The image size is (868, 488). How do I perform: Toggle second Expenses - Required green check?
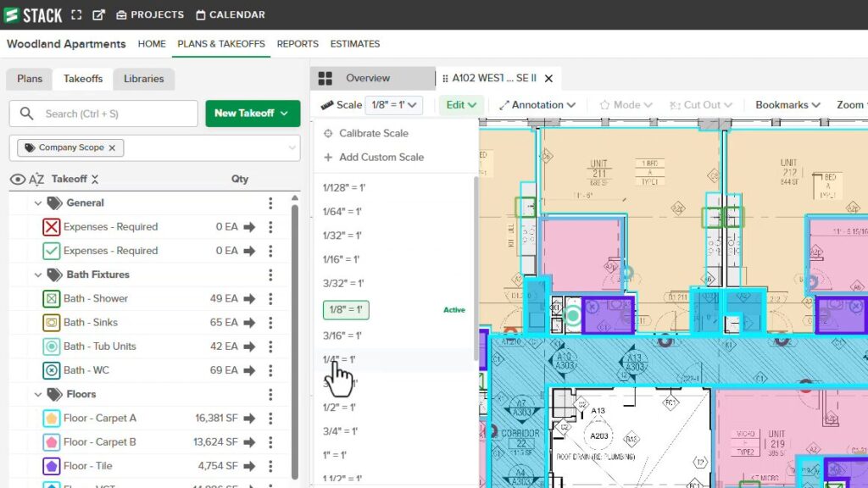tap(51, 251)
